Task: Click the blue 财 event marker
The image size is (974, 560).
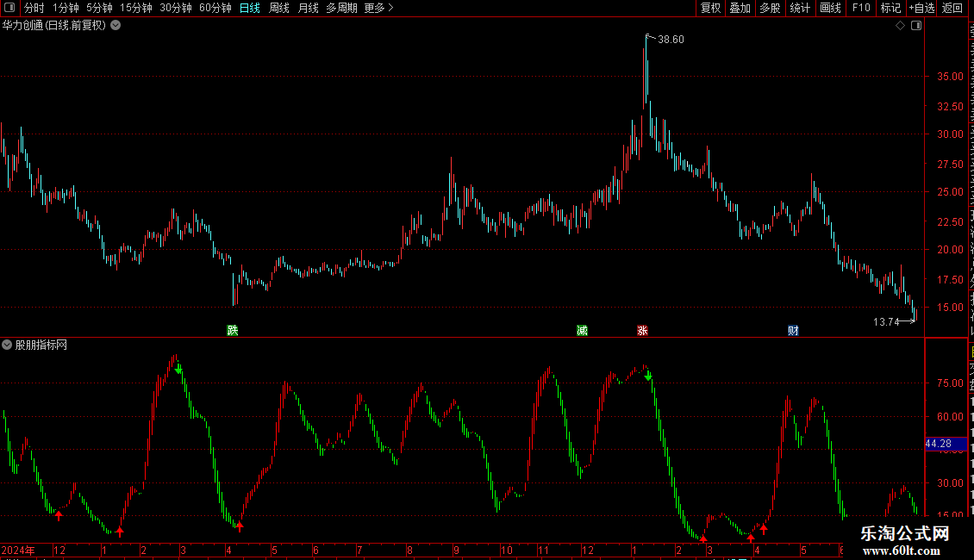Action: (x=793, y=330)
